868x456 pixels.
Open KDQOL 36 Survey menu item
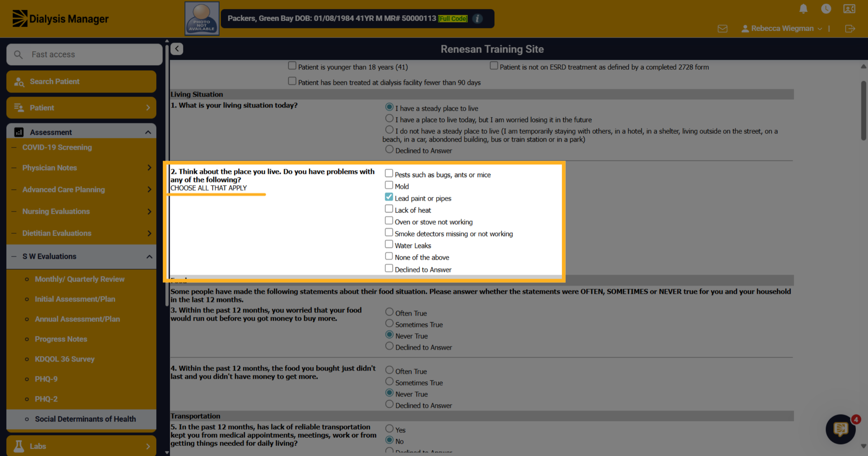click(x=64, y=359)
